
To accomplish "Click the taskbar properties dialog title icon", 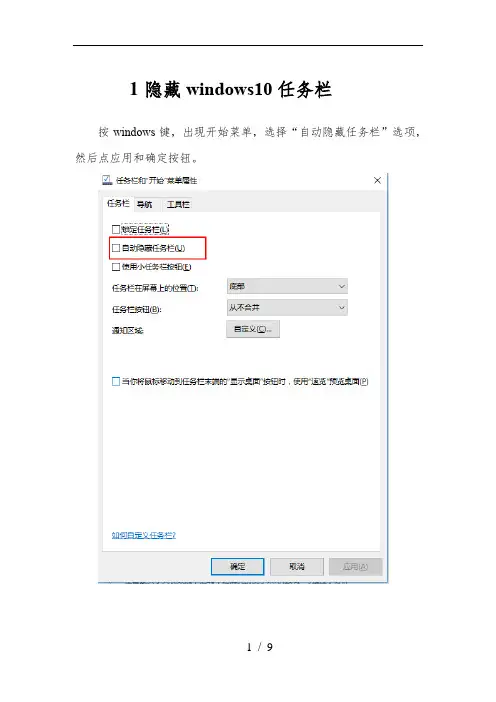I will pos(107,180).
